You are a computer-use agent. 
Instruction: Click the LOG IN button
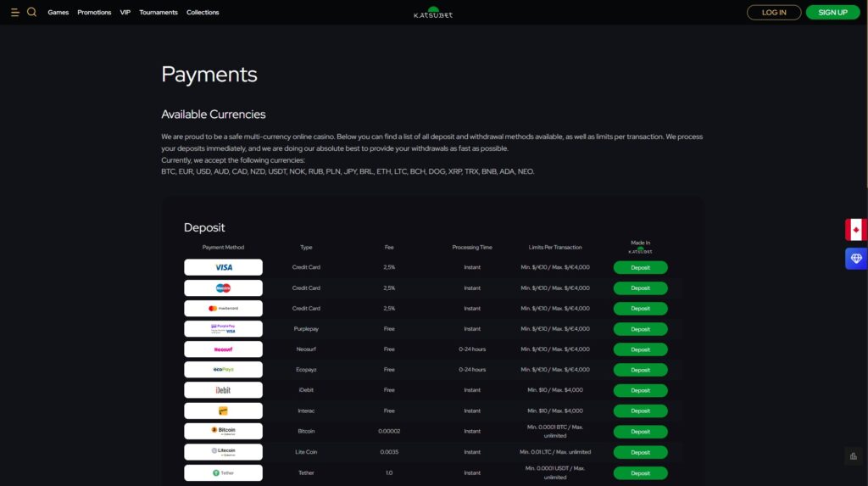coord(774,12)
